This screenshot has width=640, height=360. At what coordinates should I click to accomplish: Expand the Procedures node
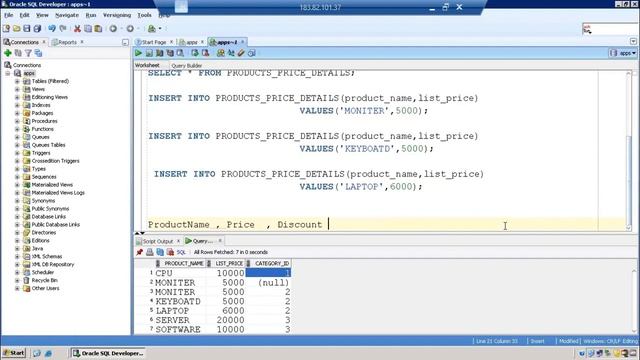pos(17,121)
